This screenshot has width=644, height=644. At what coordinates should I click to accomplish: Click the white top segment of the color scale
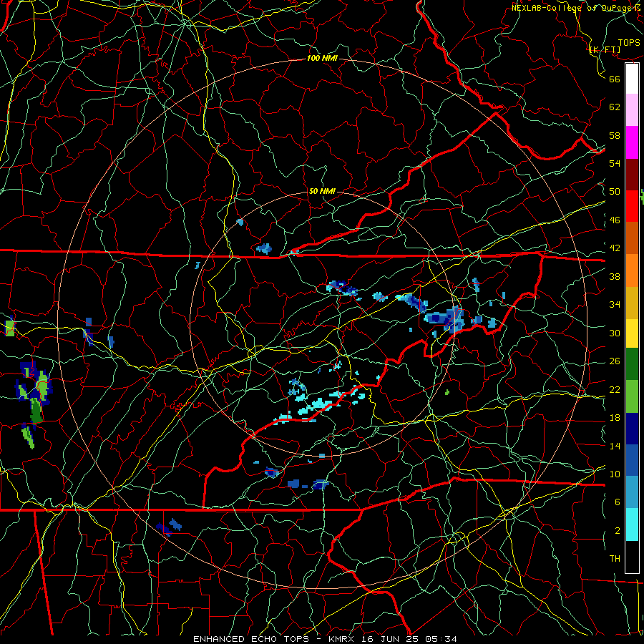[x=632, y=79]
